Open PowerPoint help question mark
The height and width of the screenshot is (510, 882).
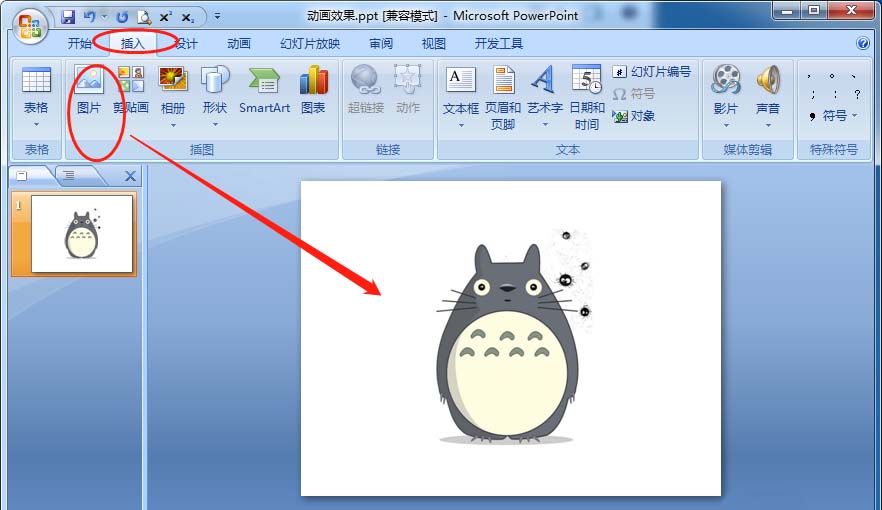(862, 43)
